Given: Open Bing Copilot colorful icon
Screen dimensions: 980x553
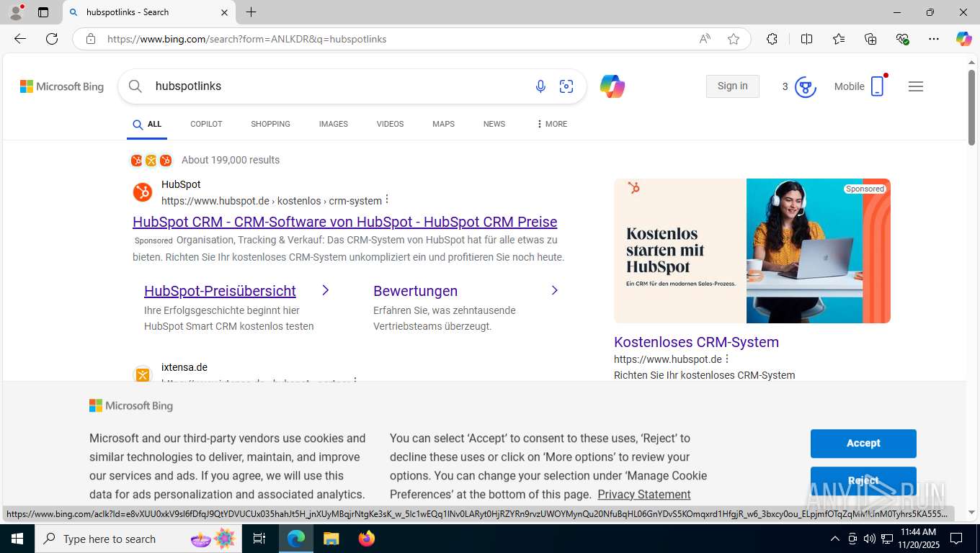Looking at the screenshot, I should 612,86.
